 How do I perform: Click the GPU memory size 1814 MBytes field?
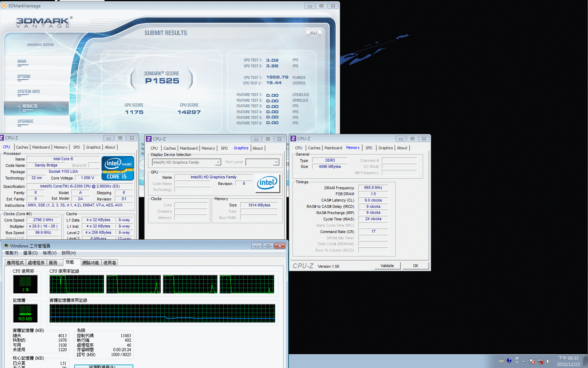[259, 205]
